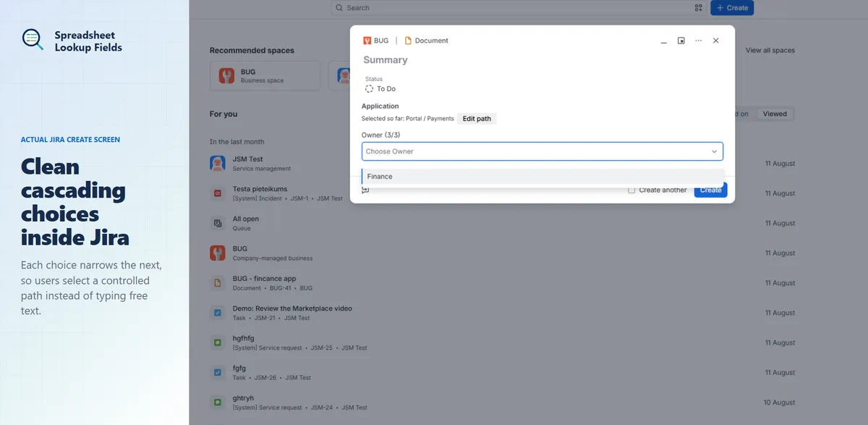Click the document icon for BUG - fincance app

[x=218, y=282]
